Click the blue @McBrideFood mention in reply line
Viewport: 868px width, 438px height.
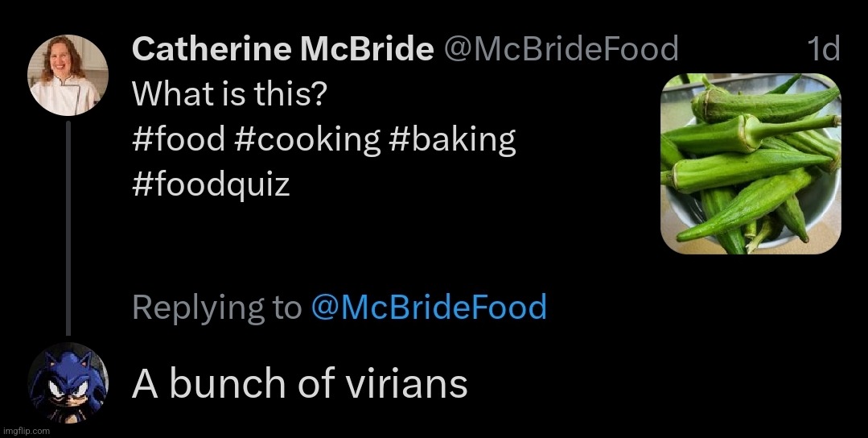pyautogui.click(x=429, y=307)
